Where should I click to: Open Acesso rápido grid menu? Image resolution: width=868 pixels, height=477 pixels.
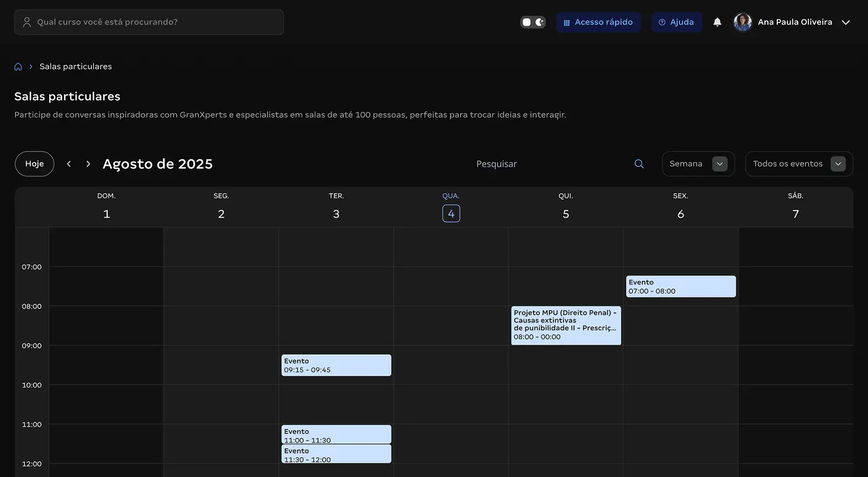(x=598, y=22)
